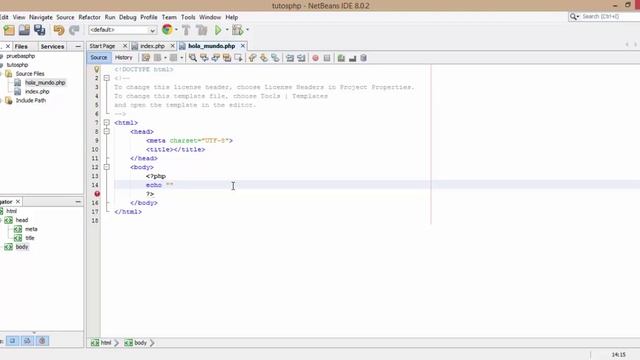
Task: Open the browser selection dropdown arrow
Action: pos(176,30)
